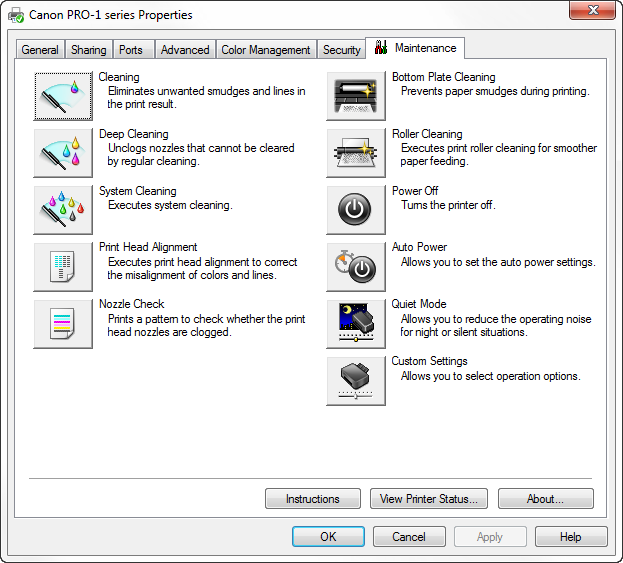This screenshot has height=563, width=623.
Task: Open View Printer Status
Action: [429, 499]
